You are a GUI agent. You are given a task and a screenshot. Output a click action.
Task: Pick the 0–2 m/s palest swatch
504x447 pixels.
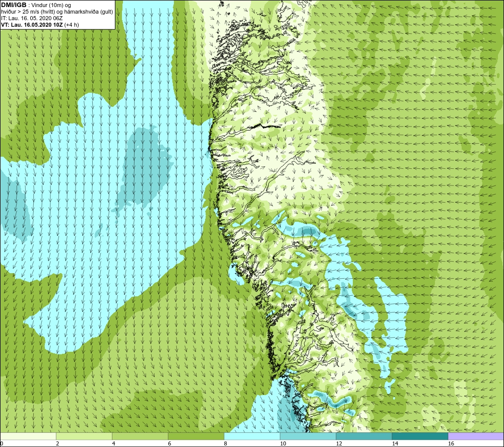coord(28,436)
